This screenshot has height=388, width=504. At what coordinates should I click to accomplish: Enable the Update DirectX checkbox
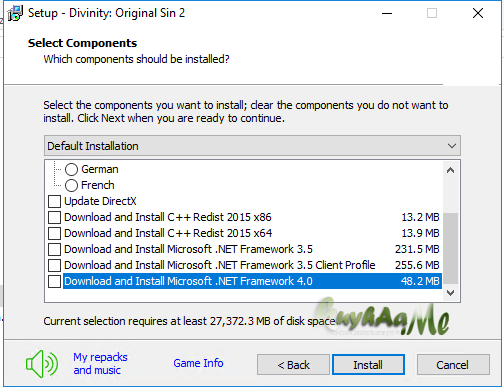click(x=54, y=201)
